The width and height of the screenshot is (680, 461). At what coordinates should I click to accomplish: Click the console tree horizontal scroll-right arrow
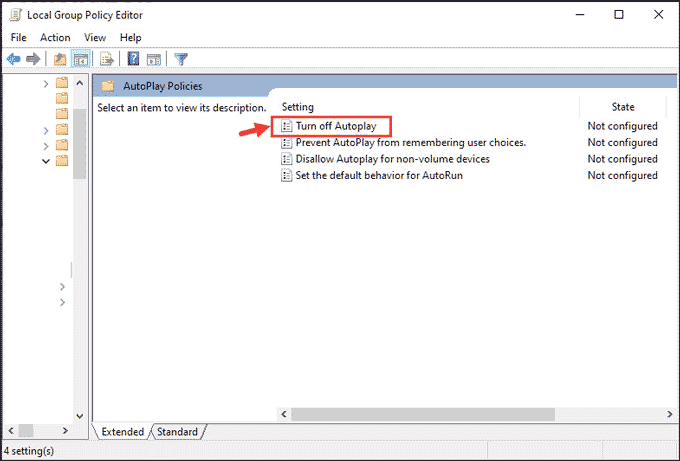tap(65, 431)
